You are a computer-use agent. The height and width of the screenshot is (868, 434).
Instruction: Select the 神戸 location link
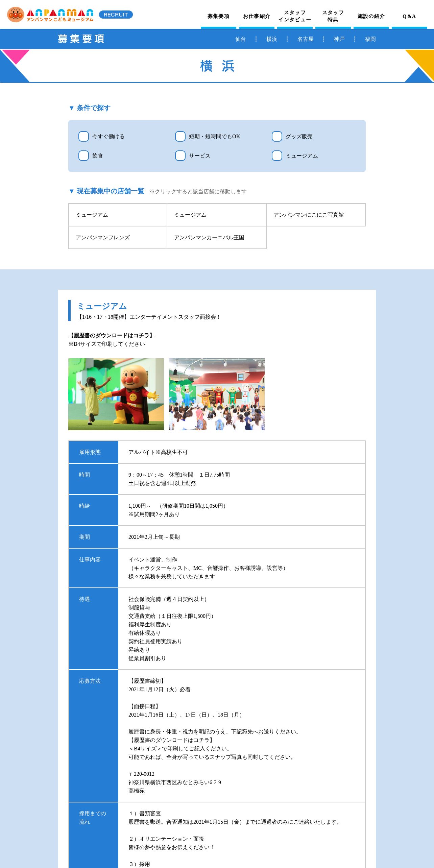pos(339,39)
